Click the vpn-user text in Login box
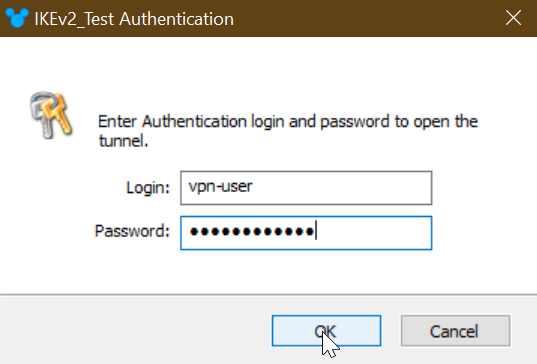Image resolution: width=537 pixels, height=364 pixels. (x=220, y=187)
